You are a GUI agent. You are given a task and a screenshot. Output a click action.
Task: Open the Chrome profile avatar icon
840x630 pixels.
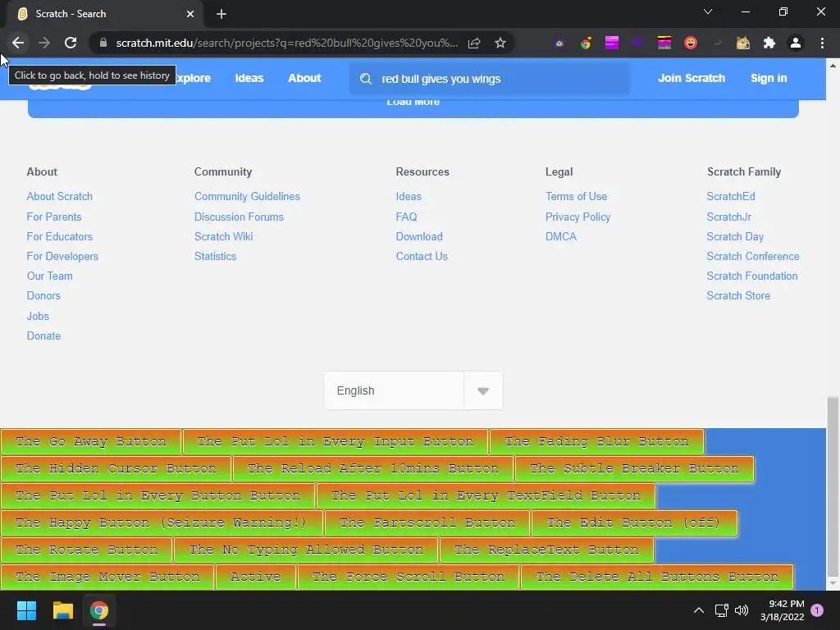tap(796, 43)
